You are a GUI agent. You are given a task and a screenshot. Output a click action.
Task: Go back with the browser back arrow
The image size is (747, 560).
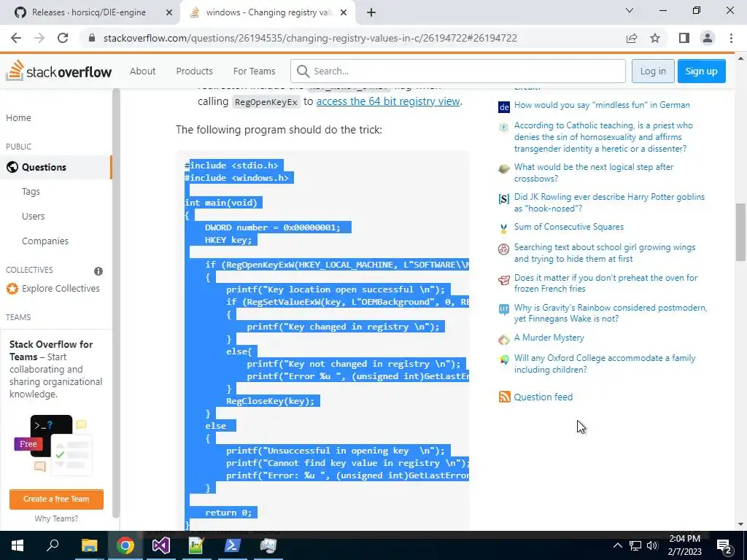coord(16,38)
